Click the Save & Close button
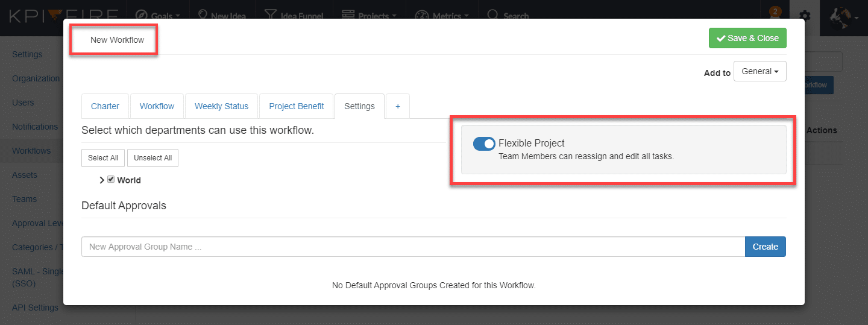This screenshot has height=325, width=868. click(747, 38)
